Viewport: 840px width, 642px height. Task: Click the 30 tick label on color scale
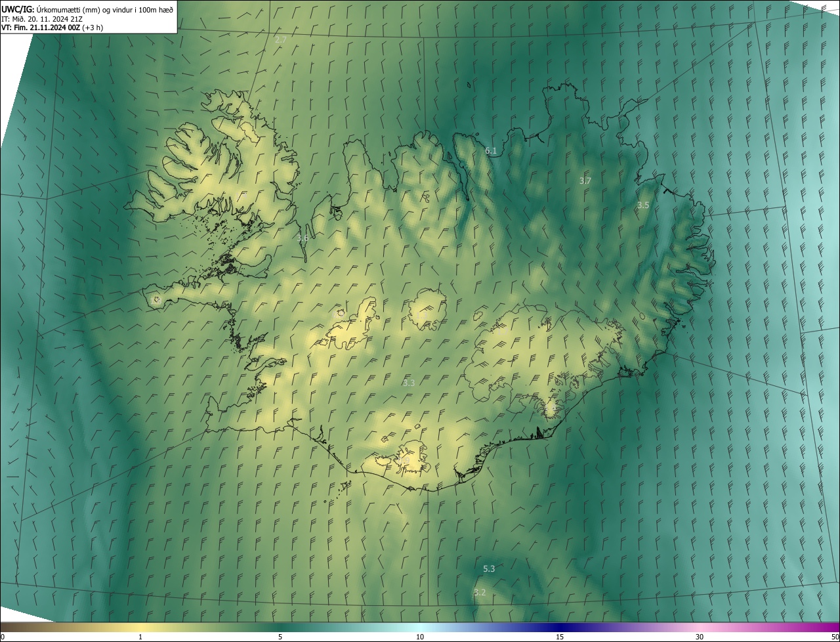point(700,637)
